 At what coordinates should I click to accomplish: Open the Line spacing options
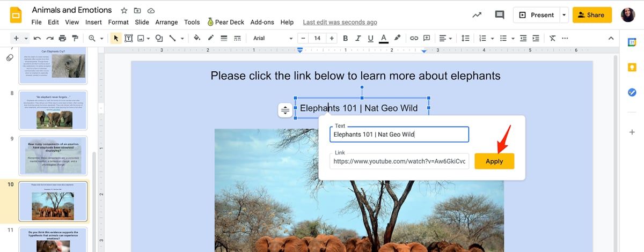(x=465, y=38)
